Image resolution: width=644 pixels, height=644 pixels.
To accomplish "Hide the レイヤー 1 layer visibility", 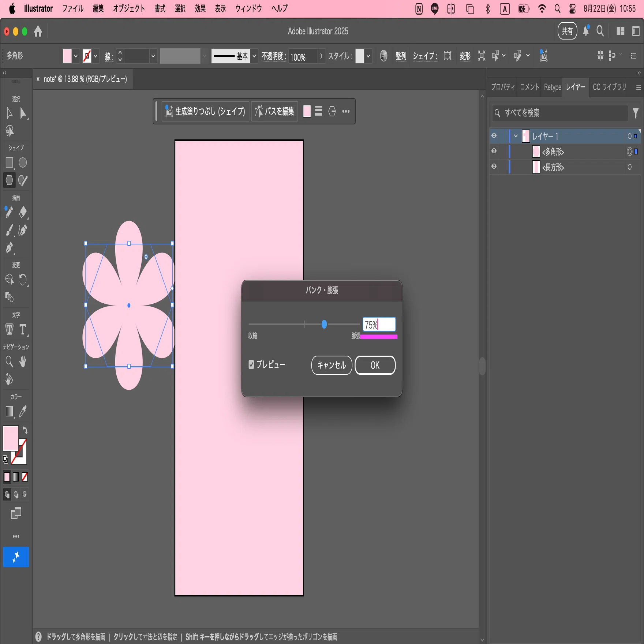I will (494, 136).
